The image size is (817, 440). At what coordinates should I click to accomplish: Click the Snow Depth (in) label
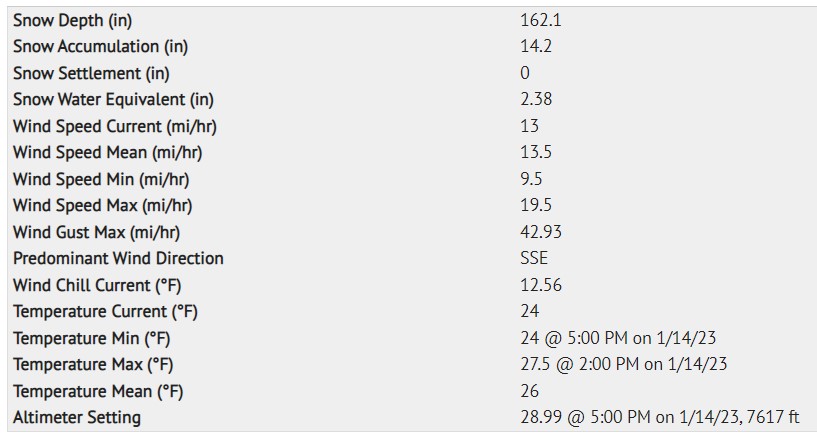coord(72,20)
